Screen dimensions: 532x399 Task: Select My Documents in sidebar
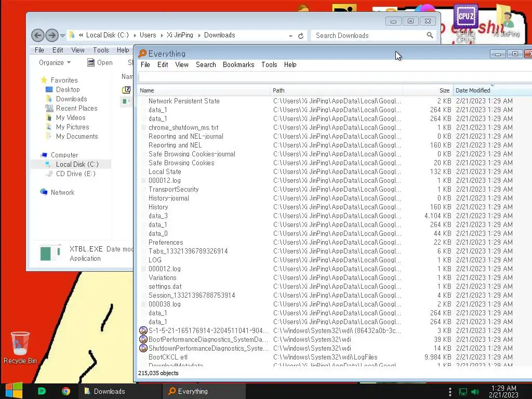(x=77, y=137)
